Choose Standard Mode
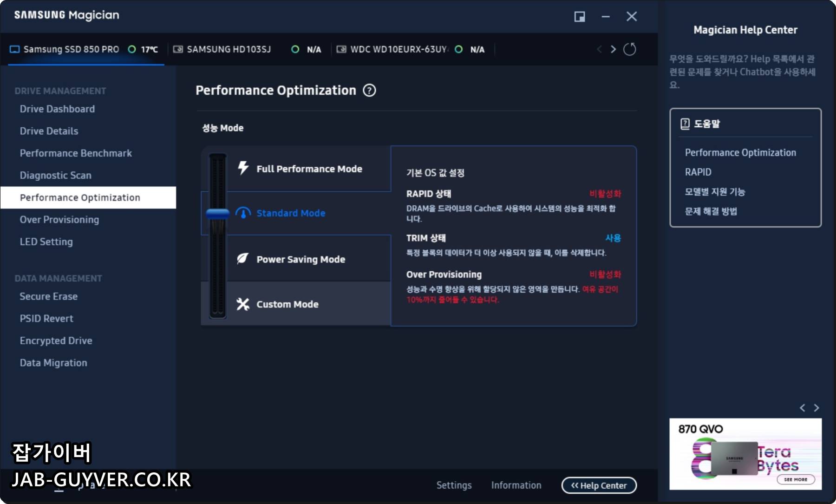This screenshot has width=836, height=504. tap(308, 213)
